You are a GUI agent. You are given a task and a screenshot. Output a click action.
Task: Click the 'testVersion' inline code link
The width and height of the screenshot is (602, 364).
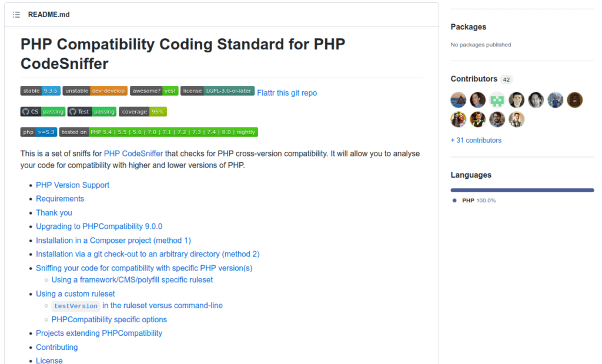[76, 306]
